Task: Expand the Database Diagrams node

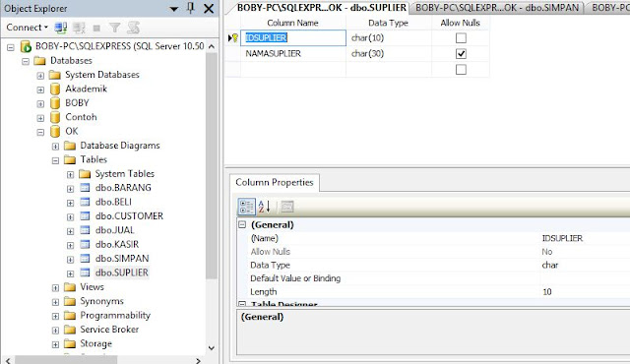Action: click(x=55, y=146)
